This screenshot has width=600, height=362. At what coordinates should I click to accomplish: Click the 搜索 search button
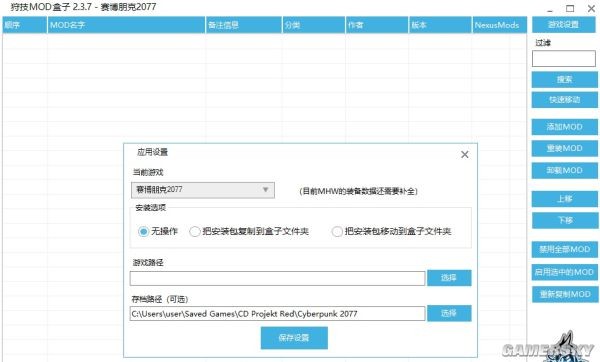[x=564, y=80]
